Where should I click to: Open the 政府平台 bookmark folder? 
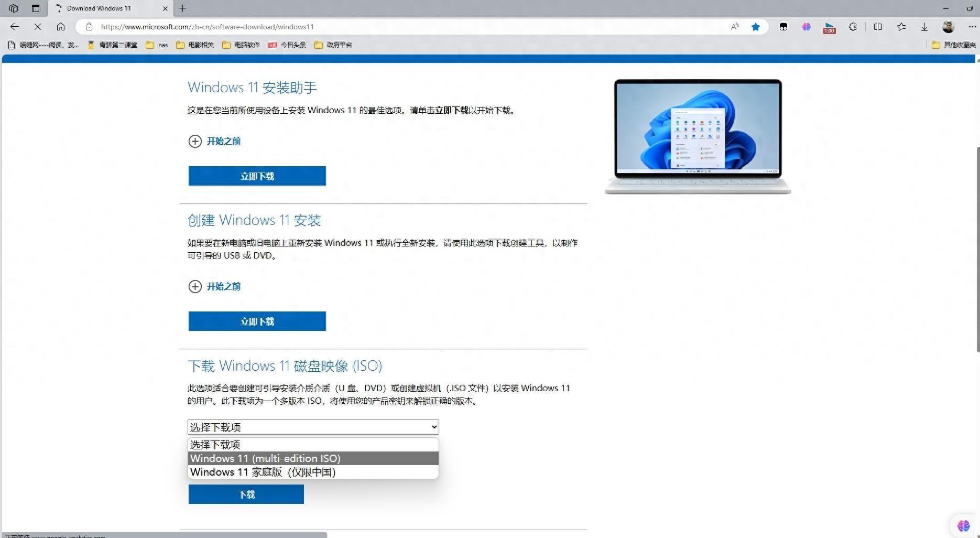333,45
